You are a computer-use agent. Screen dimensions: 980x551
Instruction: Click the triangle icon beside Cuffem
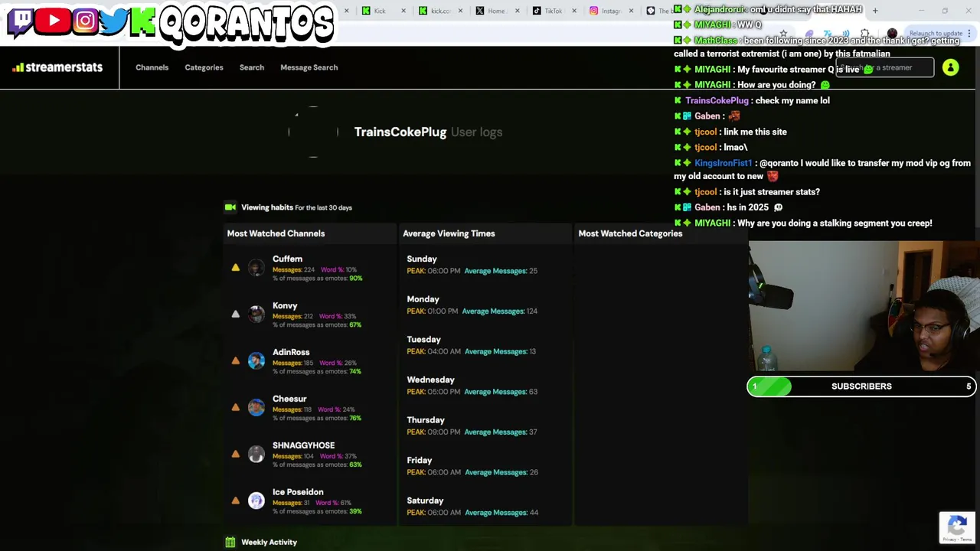pos(236,267)
